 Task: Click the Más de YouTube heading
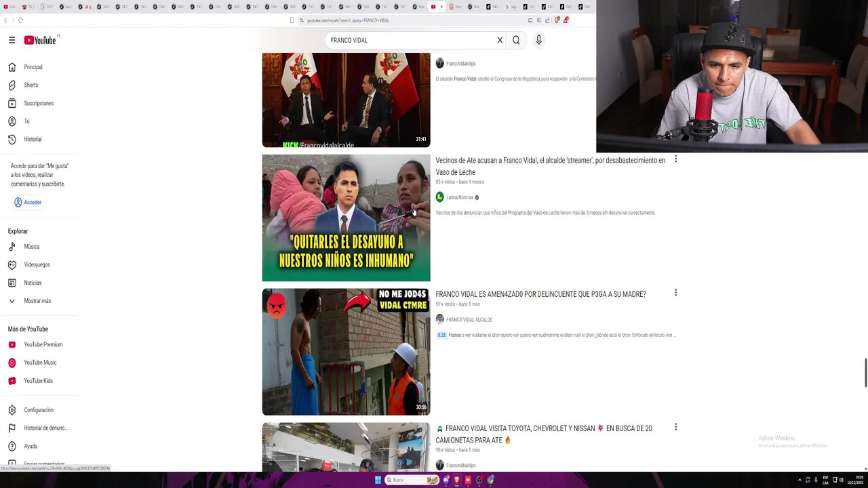click(x=28, y=329)
